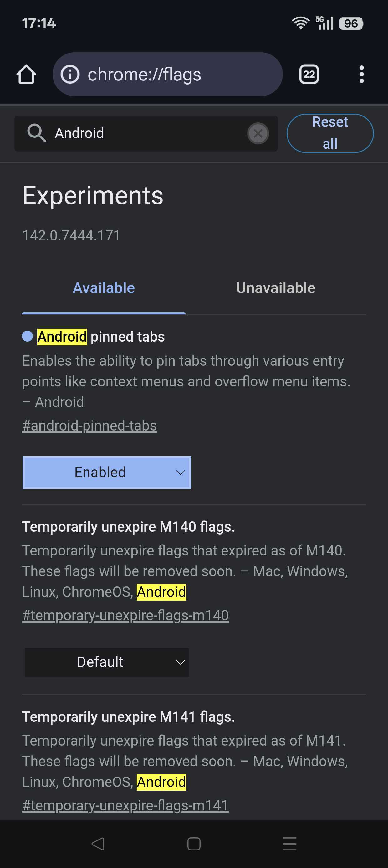Clear the flags search text
The height and width of the screenshot is (868, 388).
(x=258, y=133)
